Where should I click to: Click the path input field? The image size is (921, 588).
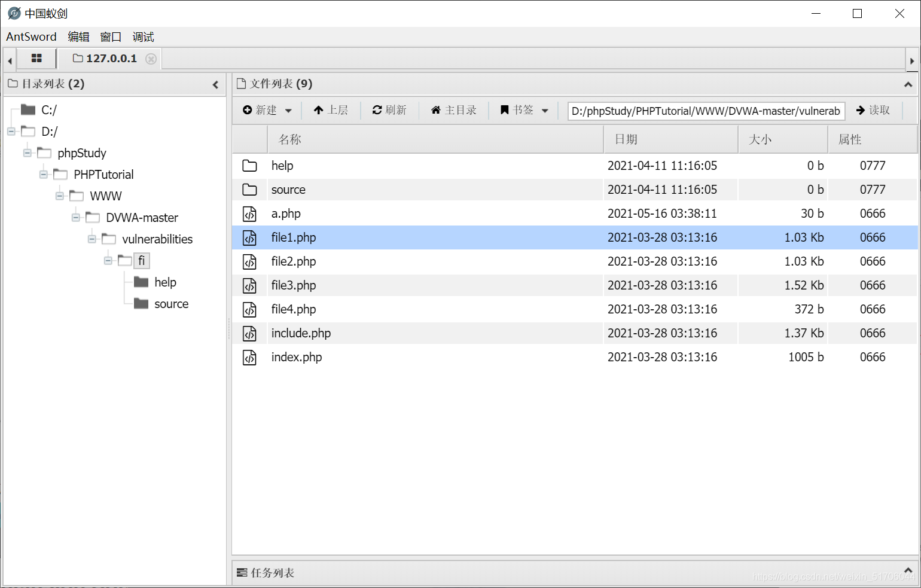(x=706, y=111)
